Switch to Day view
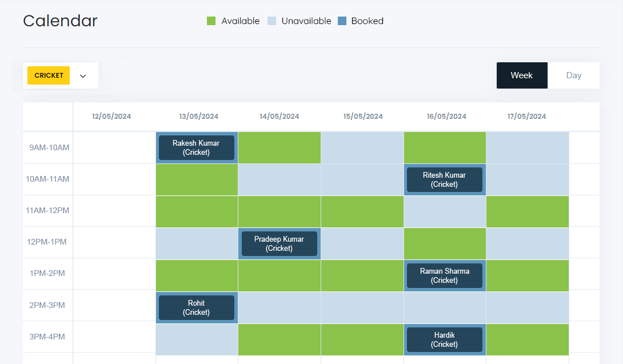The image size is (623, 364). pyautogui.click(x=573, y=75)
